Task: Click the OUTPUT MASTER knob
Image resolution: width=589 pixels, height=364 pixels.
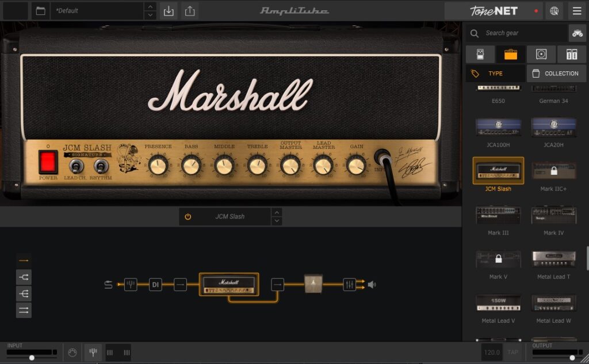Action: (x=290, y=166)
